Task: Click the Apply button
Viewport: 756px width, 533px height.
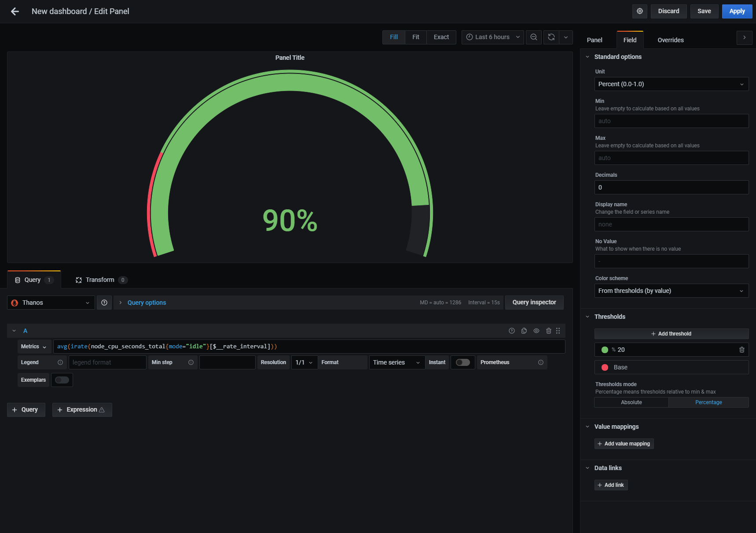Action: (x=737, y=11)
